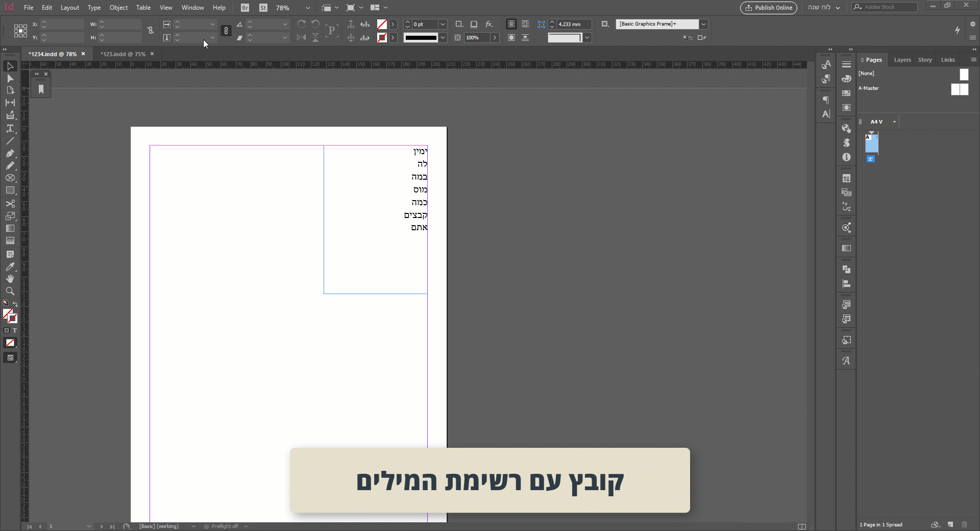Image resolution: width=980 pixels, height=531 pixels.
Task: Open the Info panel icon
Action: point(846,157)
